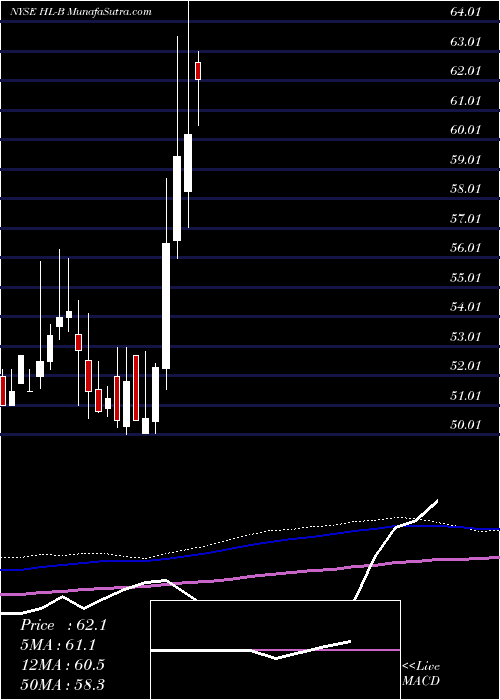
Task: Select the 55.01 price axis label
Action: point(465,278)
